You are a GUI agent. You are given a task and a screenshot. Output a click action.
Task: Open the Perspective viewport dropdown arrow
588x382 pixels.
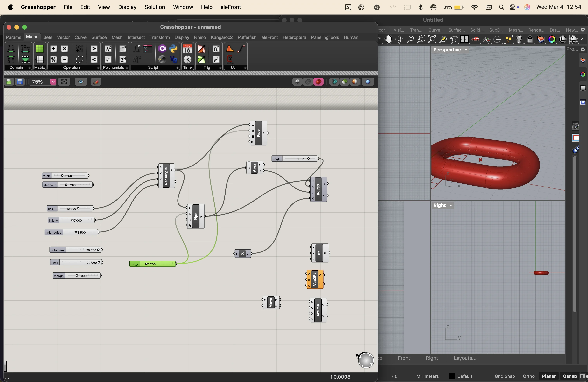click(466, 50)
